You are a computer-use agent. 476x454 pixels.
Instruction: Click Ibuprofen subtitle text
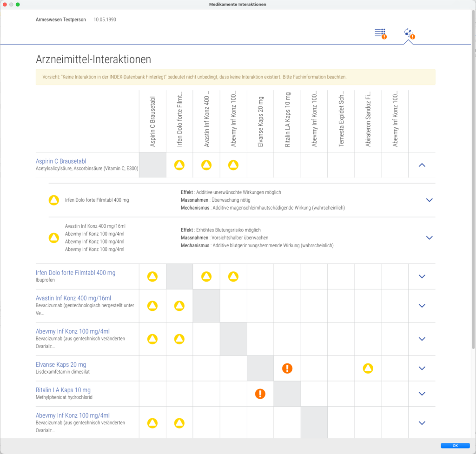(x=45, y=280)
